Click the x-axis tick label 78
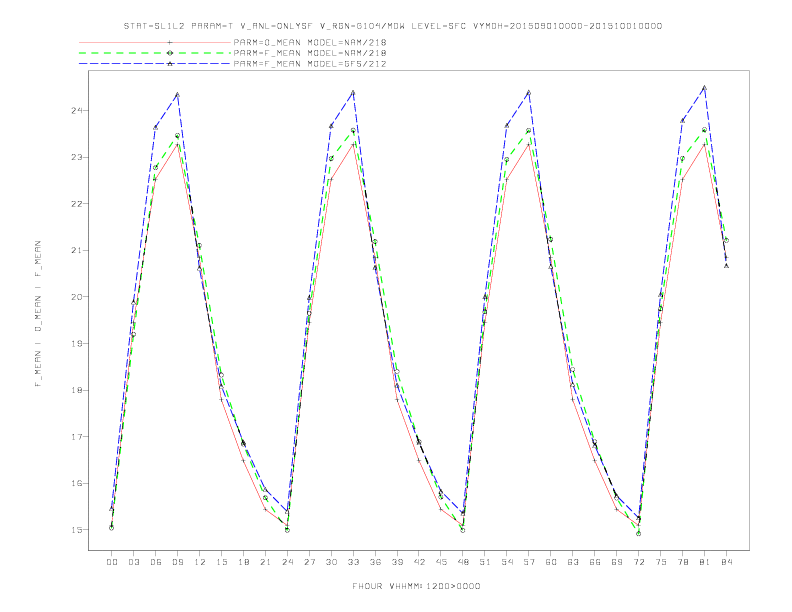The height and width of the screenshot is (612, 792). coord(683,562)
